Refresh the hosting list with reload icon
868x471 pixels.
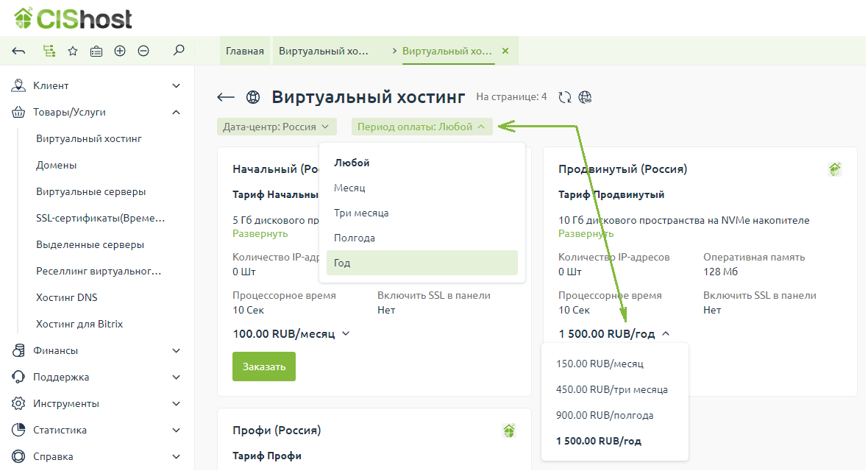(x=565, y=97)
